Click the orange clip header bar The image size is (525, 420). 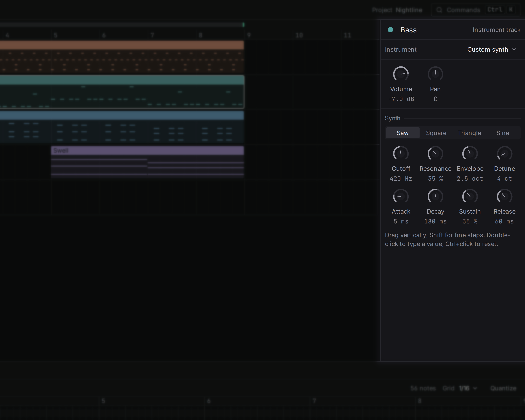click(122, 45)
